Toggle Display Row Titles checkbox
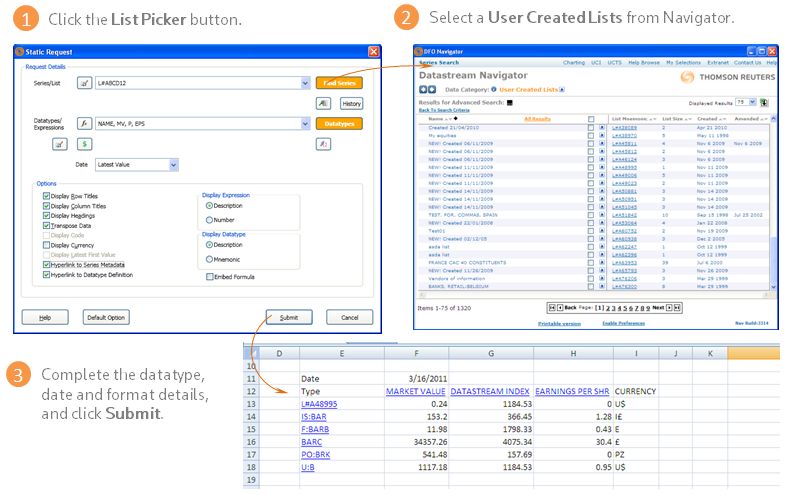The width and height of the screenshot is (787, 495). click(x=46, y=196)
